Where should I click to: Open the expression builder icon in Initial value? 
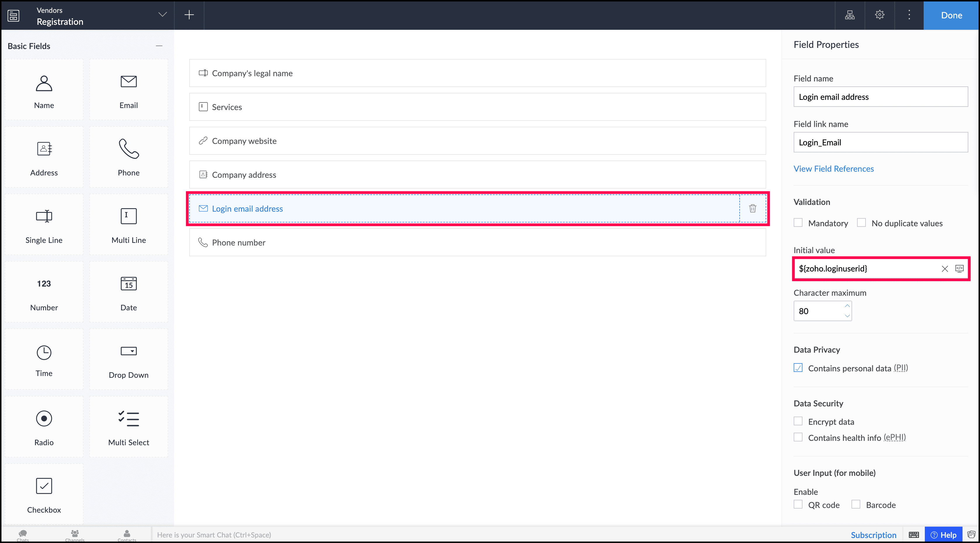point(959,269)
